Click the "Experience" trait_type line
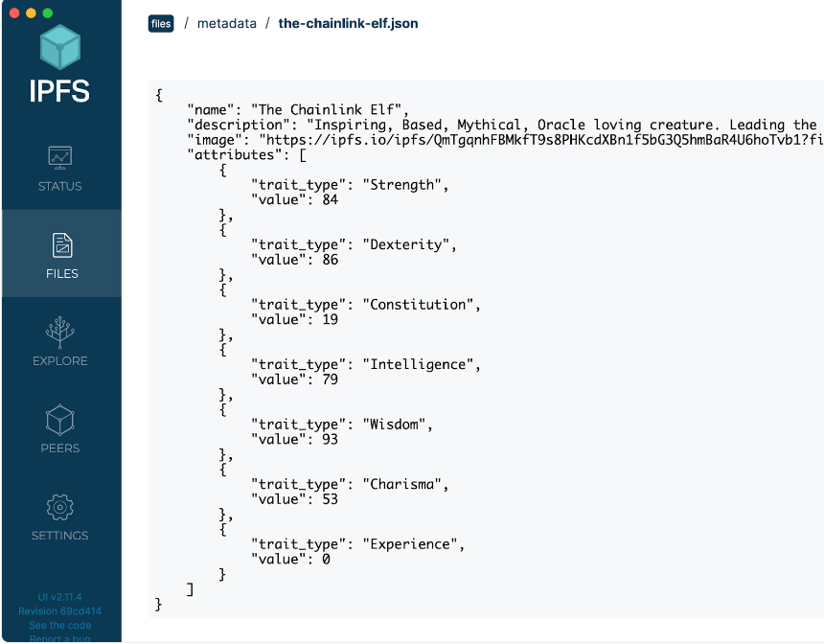Image resolution: width=824 pixels, height=644 pixels. coord(358,544)
